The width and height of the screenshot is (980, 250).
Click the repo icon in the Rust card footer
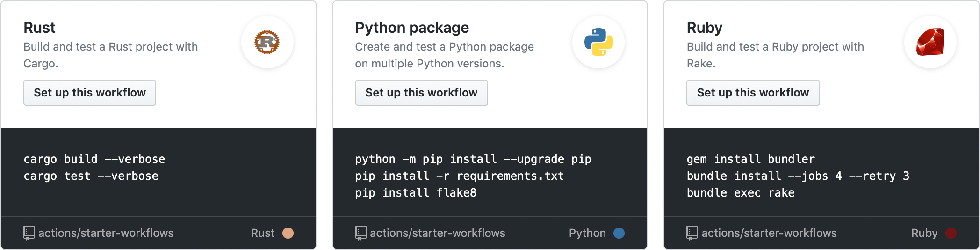click(29, 233)
